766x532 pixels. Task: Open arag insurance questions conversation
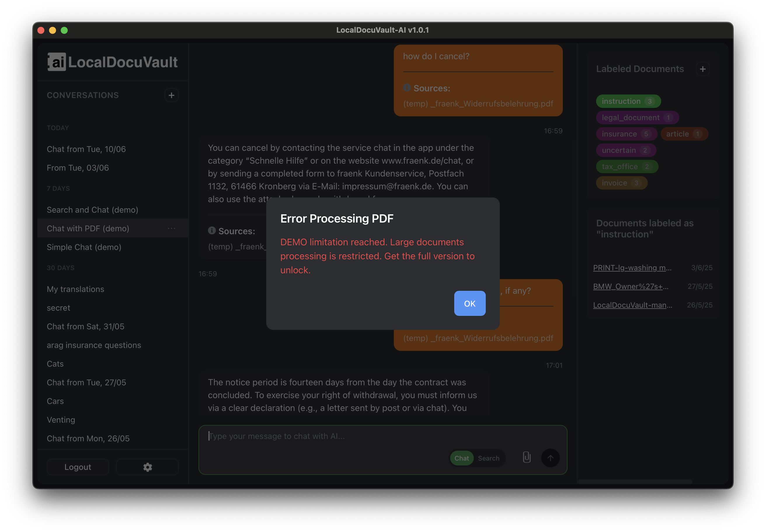pos(113,345)
